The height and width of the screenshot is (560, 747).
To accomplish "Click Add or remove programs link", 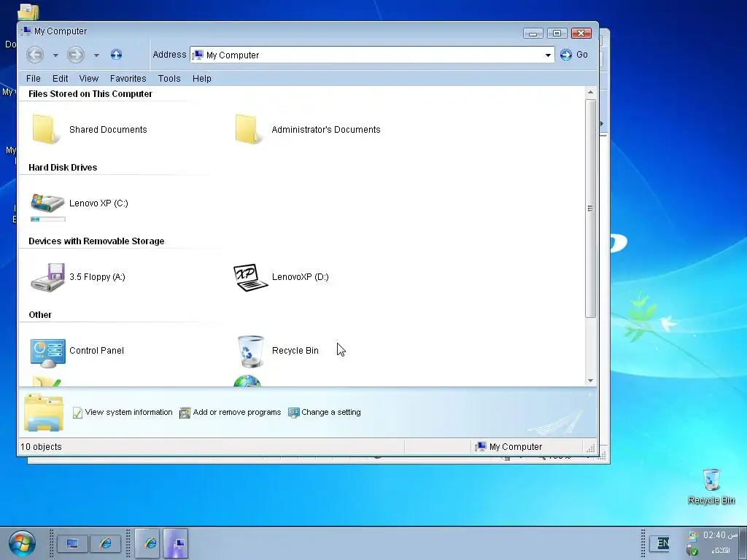I will pyautogui.click(x=237, y=413).
